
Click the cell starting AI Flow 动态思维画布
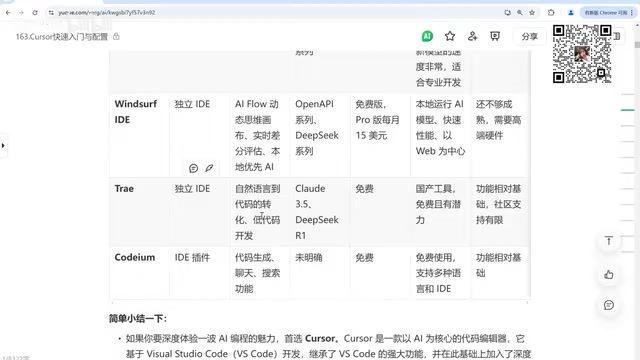260,135
